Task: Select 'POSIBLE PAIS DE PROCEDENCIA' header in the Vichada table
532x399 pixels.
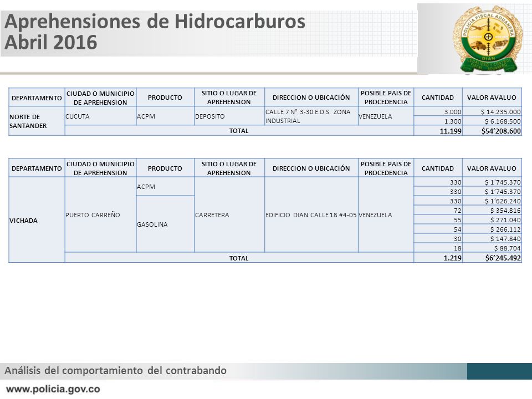Action: 386,168
